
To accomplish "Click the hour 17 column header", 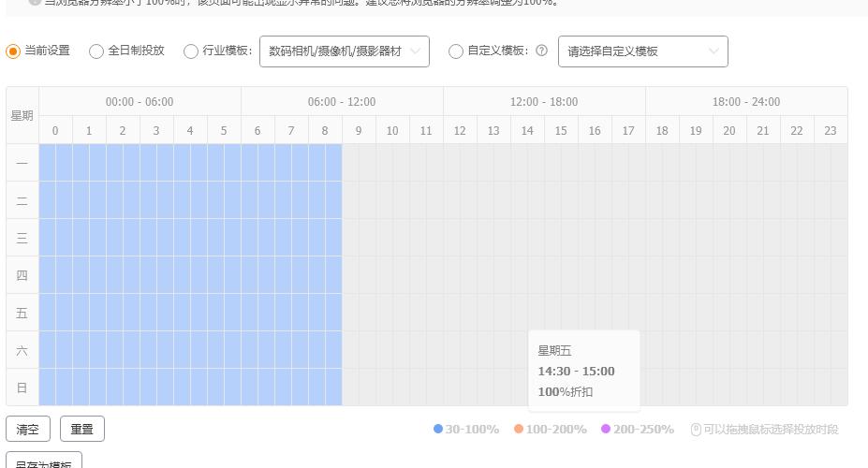I will pyautogui.click(x=628, y=130).
